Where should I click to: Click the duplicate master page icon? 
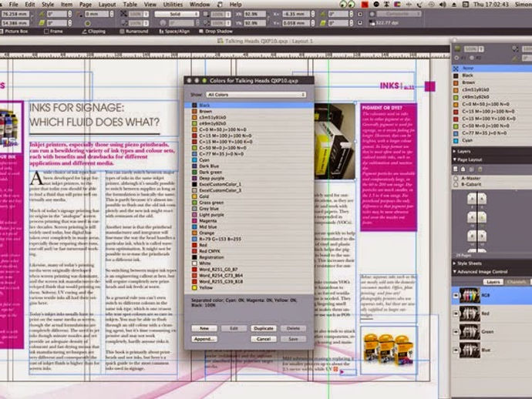(472, 169)
